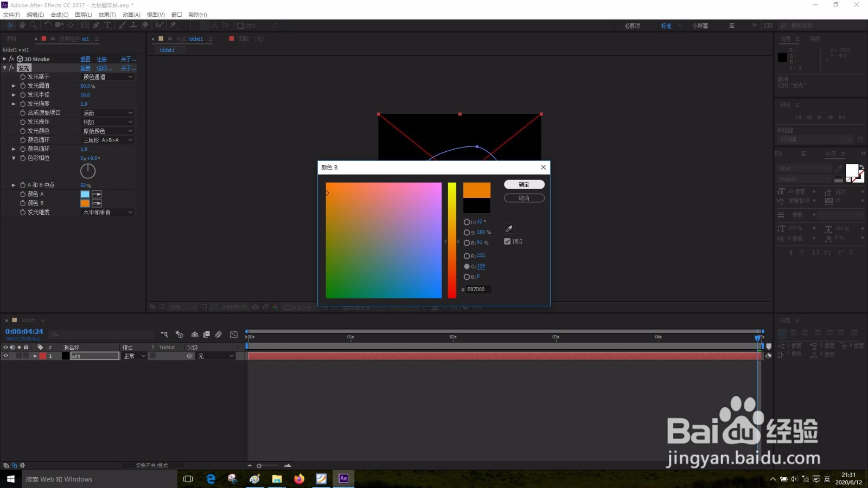Click 重置 for 3D Stroke effect
This screenshot has width=868, height=488.
pos(85,60)
